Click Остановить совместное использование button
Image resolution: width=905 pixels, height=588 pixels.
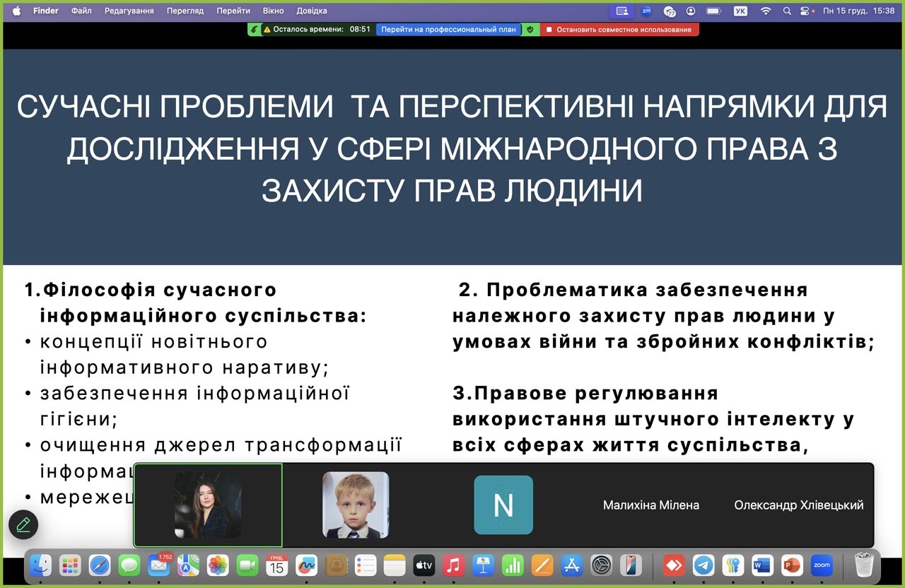click(620, 30)
